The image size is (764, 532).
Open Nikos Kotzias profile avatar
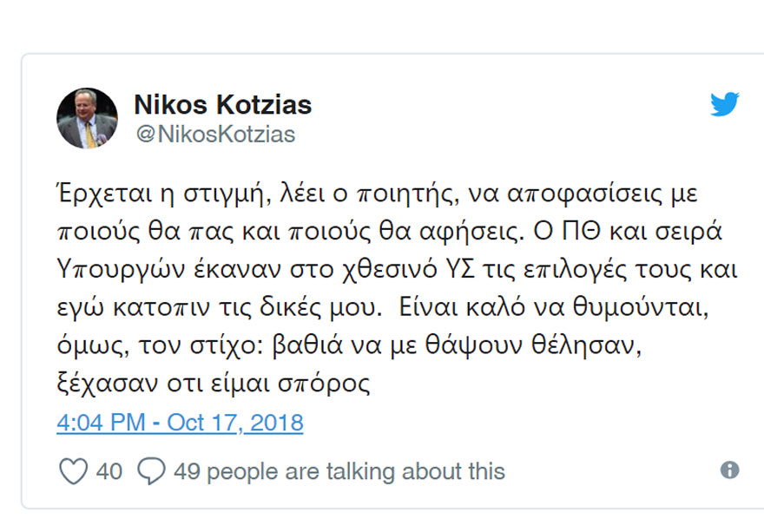(87, 118)
